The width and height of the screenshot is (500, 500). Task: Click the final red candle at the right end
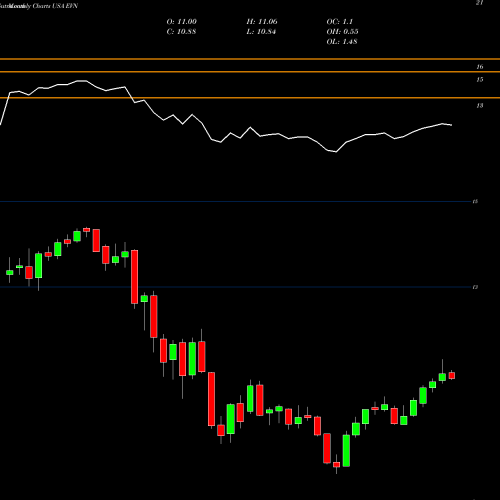452,376
